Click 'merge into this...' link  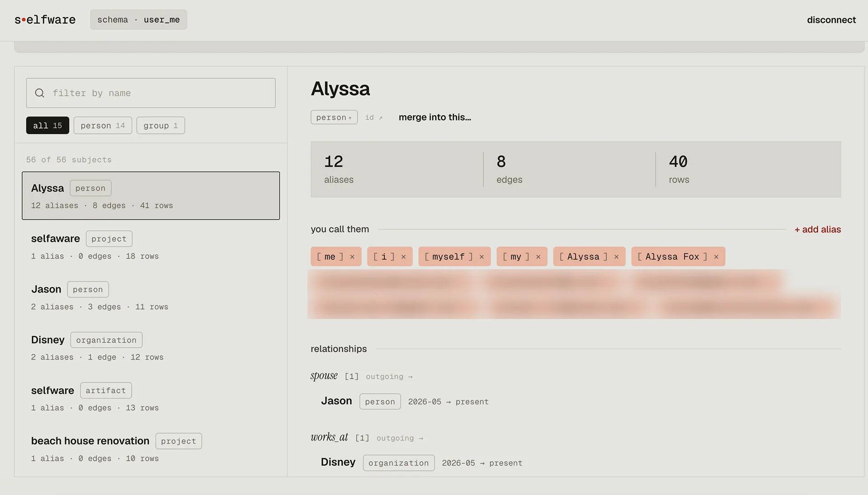[x=434, y=117]
